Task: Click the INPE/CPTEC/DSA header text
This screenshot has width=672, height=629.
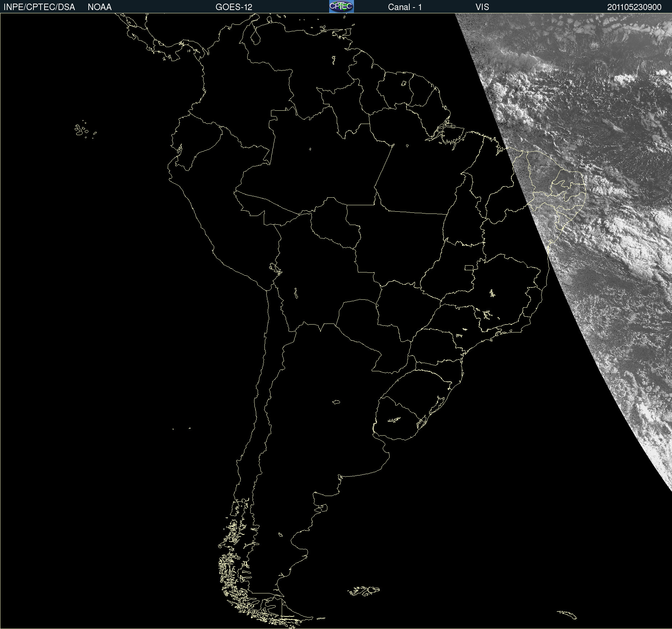Action: pos(39,7)
